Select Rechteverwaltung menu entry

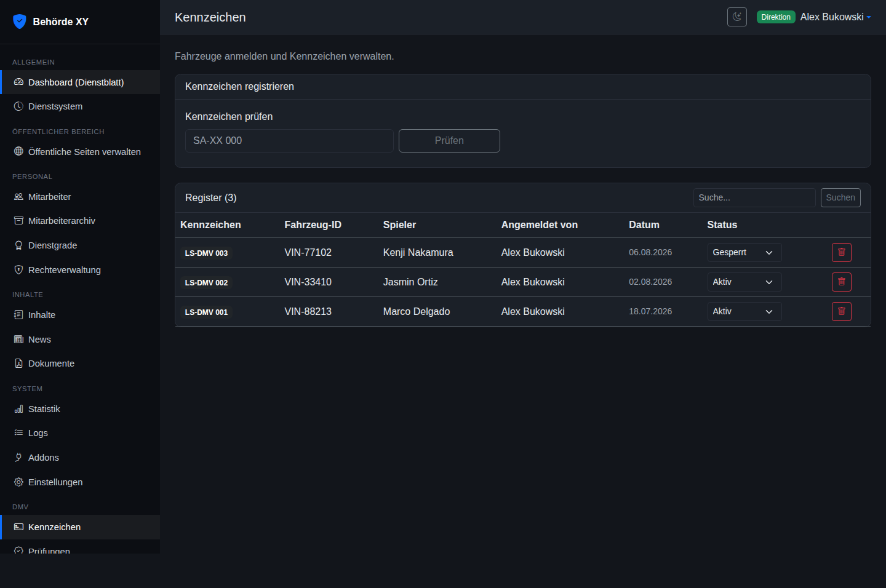coord(80,270)
